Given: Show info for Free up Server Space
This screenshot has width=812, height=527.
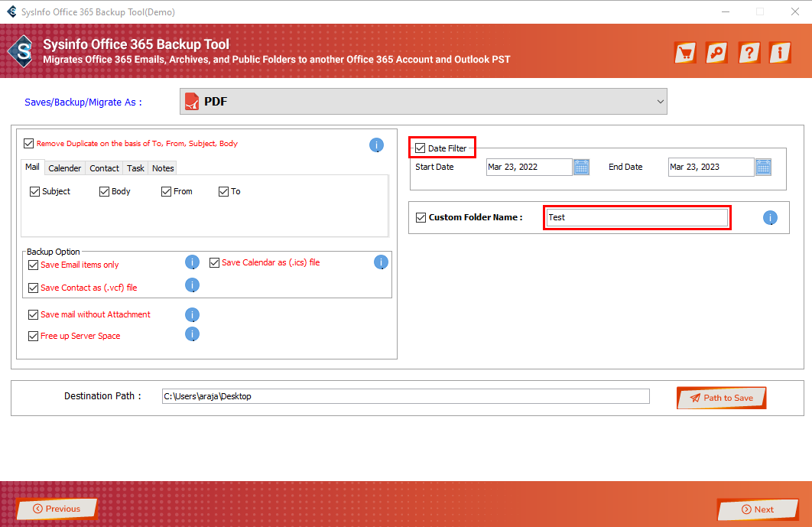Looking at the screenshot, I should 193,334.
